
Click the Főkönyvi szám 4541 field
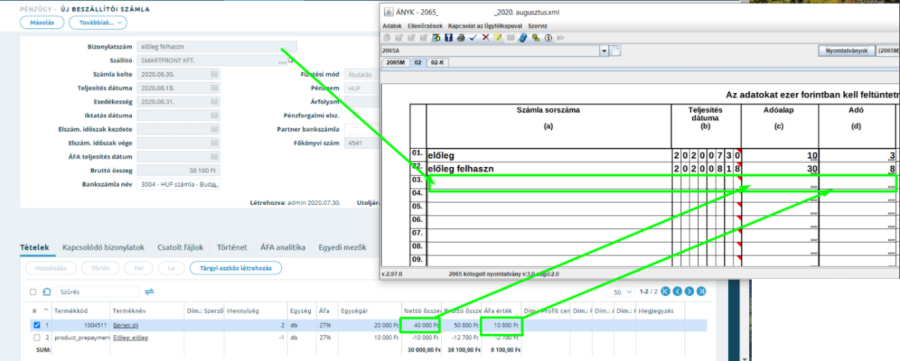tap(362, 143)
